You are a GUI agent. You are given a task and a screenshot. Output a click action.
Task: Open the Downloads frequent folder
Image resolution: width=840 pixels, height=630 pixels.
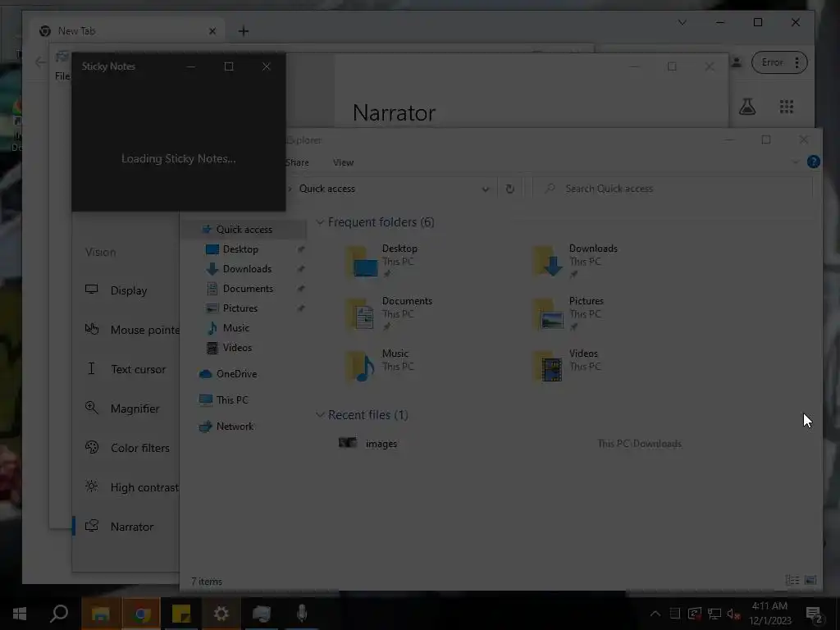click(575, 261)
